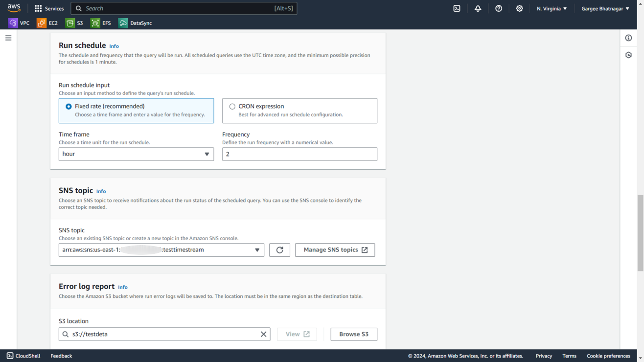Open Cookie preferences in footer
This screenshot has width=644, height=362.
608,356
